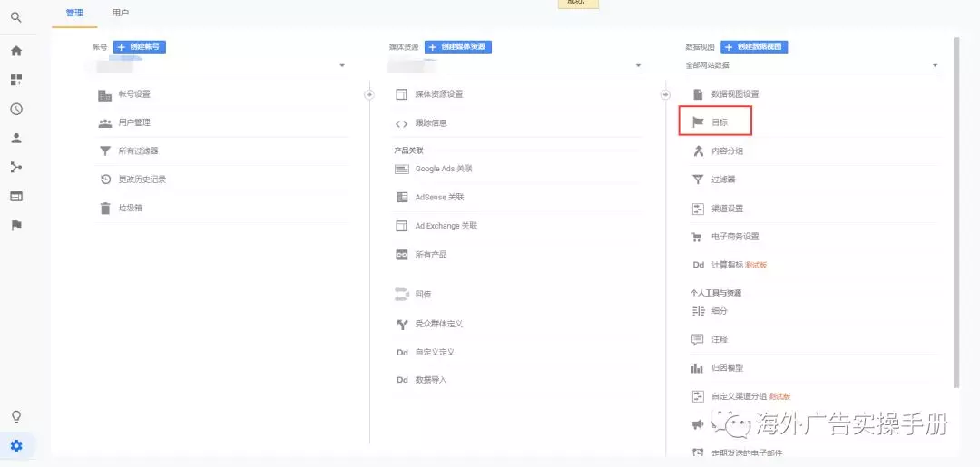Screen dimensions: 980x467
Task: Expand the 媒体资源 property selector dropdown
Action: tap(639, 65)
